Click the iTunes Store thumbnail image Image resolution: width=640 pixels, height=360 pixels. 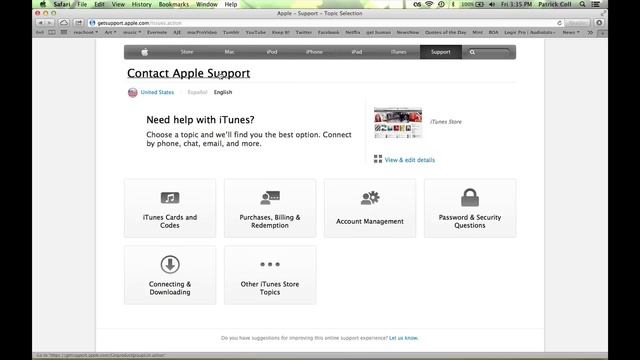pyautogui.click(x=398, y=123)
